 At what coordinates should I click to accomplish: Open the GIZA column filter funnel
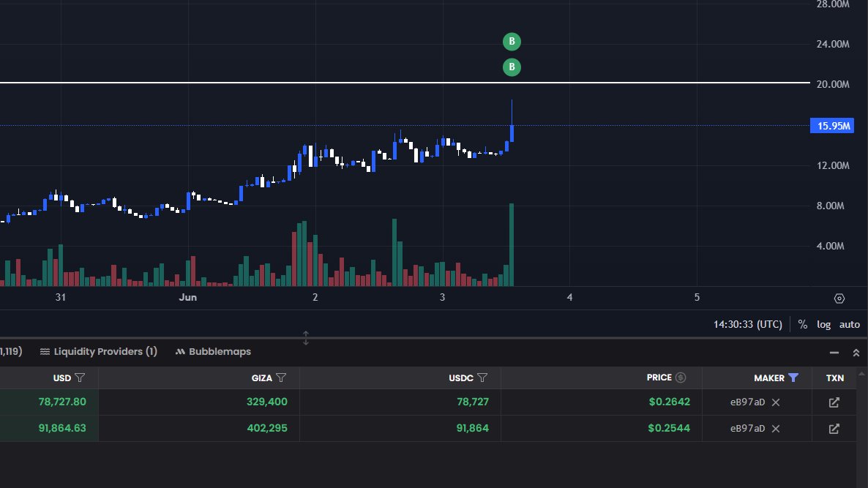(x=283, y=378)
